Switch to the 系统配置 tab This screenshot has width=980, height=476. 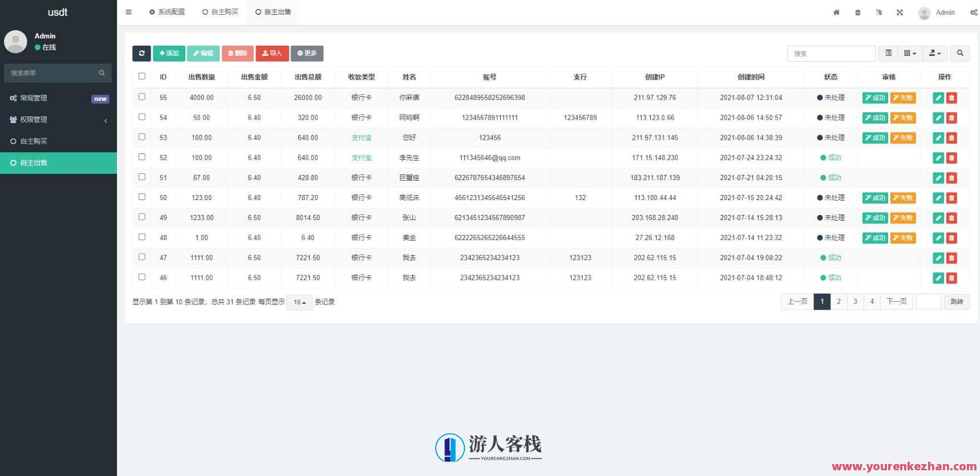(x=167, y=12)
